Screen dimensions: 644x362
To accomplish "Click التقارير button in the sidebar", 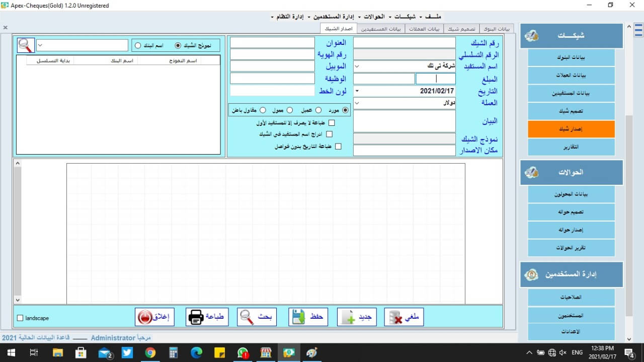I will click(x=571, y=148).
